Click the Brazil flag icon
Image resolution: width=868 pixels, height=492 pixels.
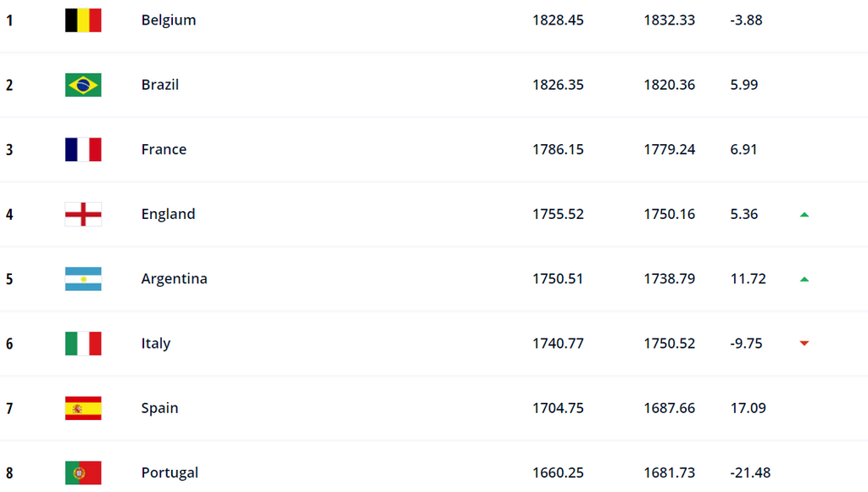click(83, 85)
